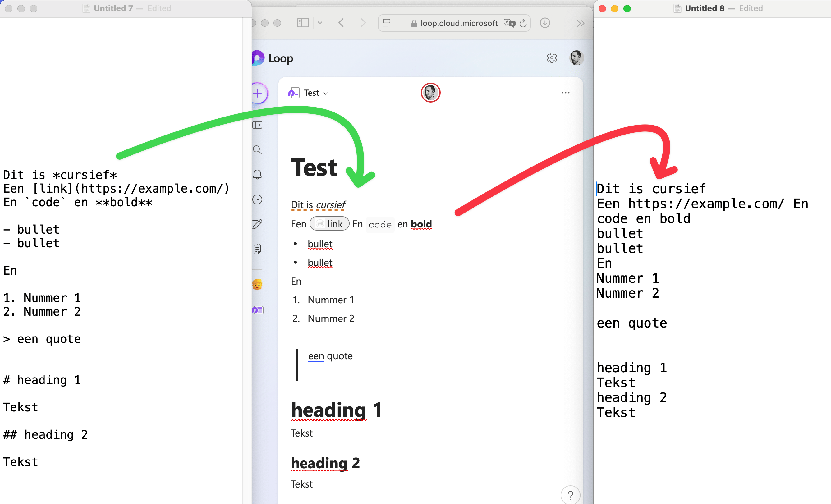Open notifications bell in the Loop sidebar
The width and height of the screenshot is (831, 504).
[x=257, y=174]
